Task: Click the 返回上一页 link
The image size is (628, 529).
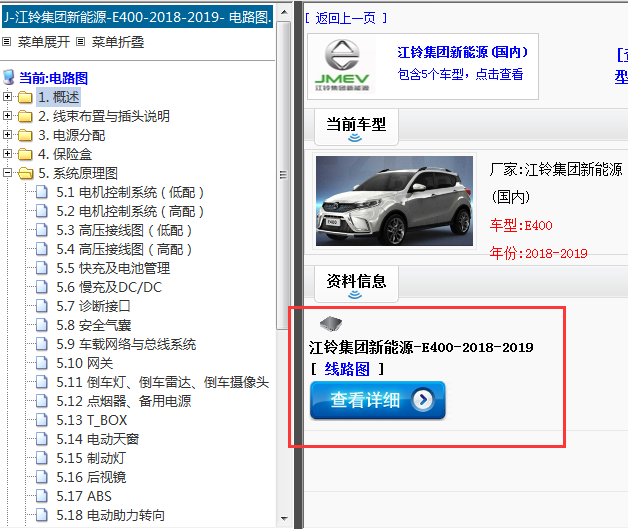Action: 346,18
